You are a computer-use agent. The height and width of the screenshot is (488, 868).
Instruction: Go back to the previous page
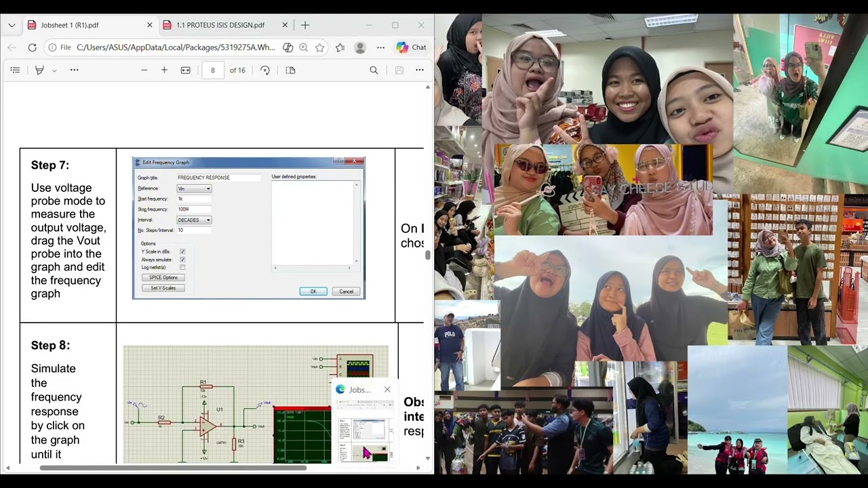[12, 47]
